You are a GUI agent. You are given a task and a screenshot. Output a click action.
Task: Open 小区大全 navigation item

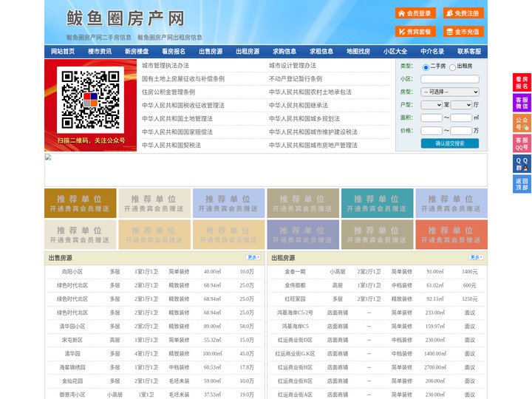[395, 52]
